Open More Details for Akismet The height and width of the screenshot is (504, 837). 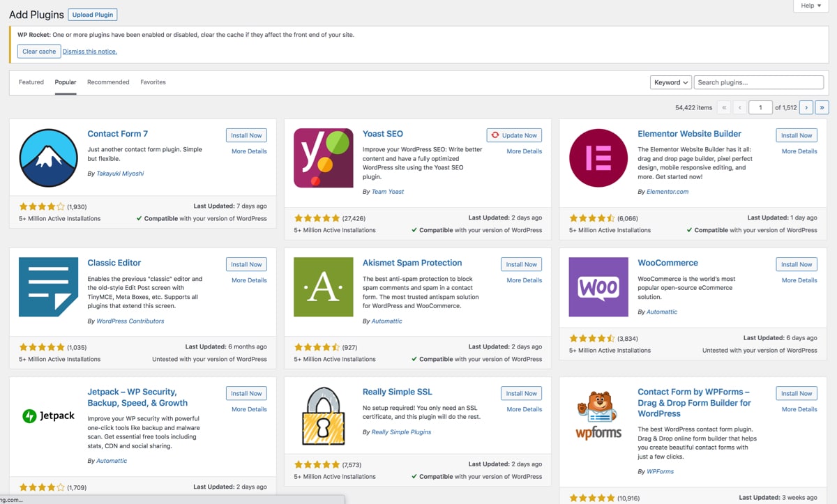coord(525,280)
